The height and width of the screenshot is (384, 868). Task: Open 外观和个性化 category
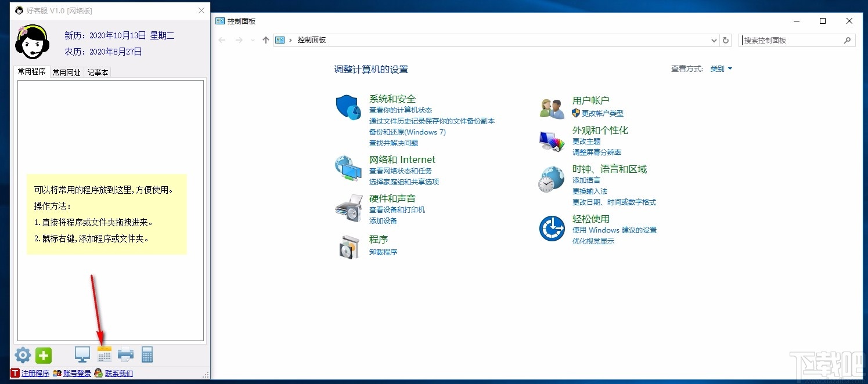(600, 130)
